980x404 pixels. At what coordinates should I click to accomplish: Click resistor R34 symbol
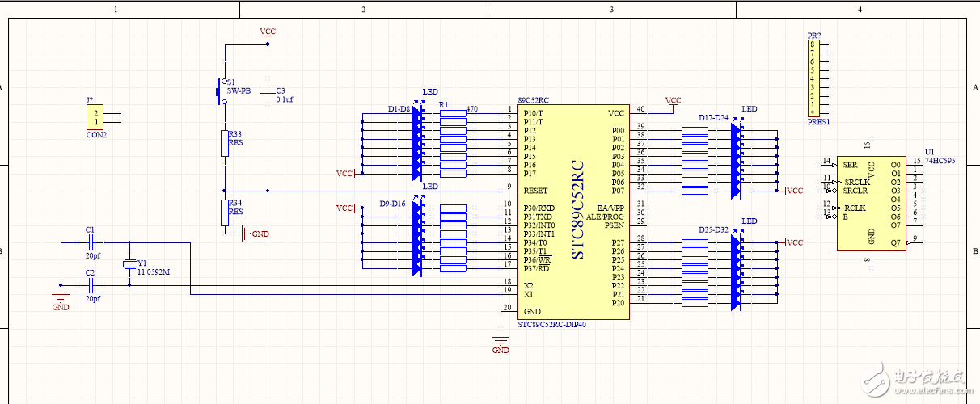pos(225,214)
